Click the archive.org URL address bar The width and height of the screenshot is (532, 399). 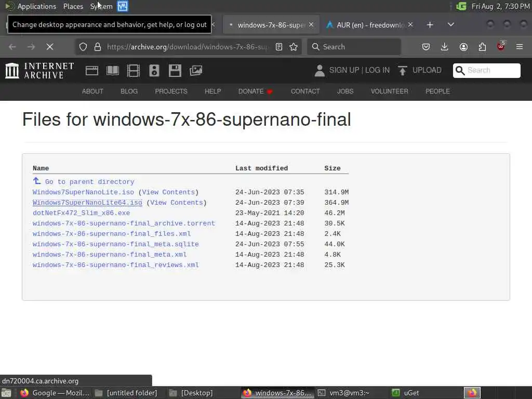coord(187,47)
